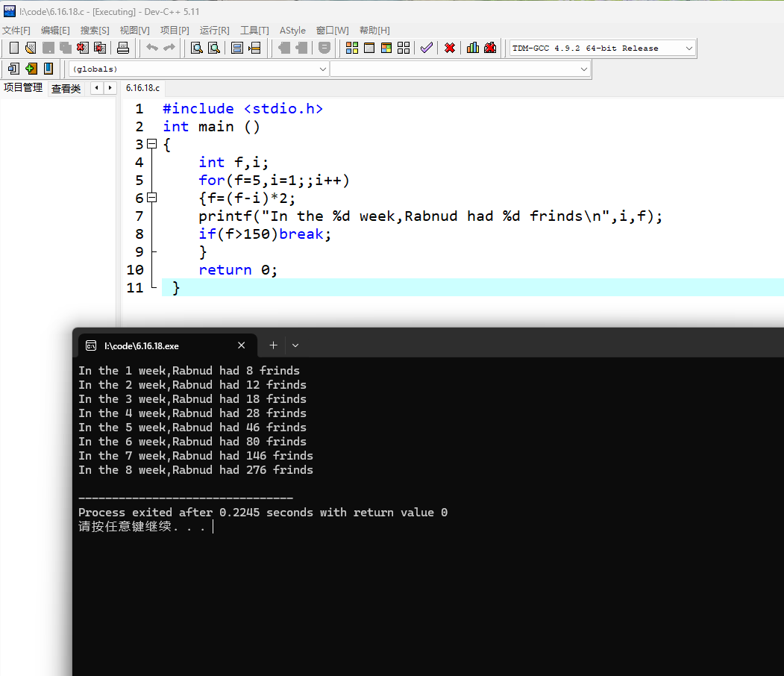Screen dimensions: 784x676
Task: Click the for(f=5,i=1;;i++) line
Action: (274, 180)
